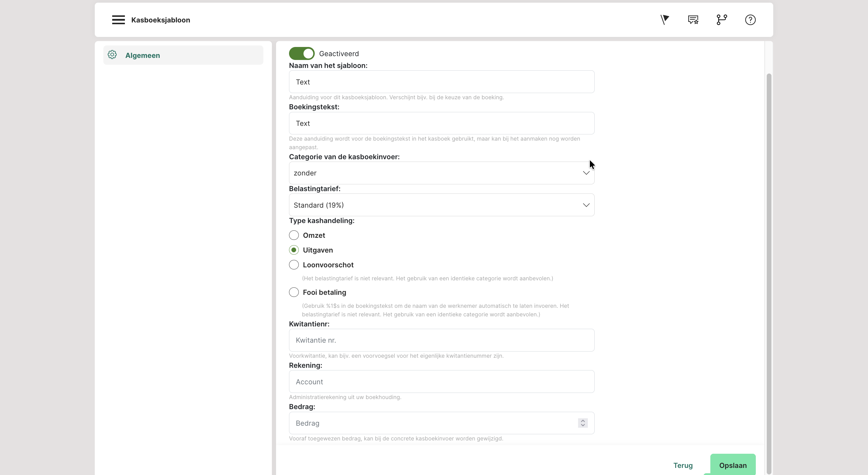868x475 pixels.
Task: Click the Bedrag stepper arrows
Action: click(583, 423)
